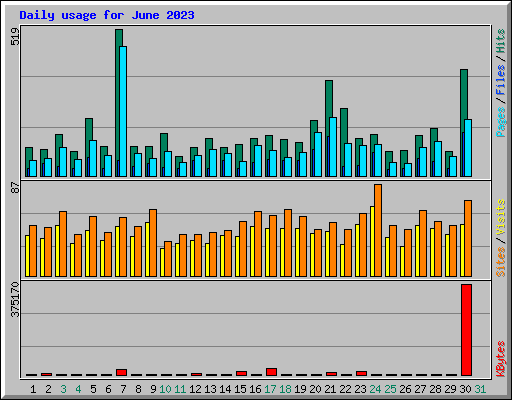Click the red KBytes bar for day 17

271,372
